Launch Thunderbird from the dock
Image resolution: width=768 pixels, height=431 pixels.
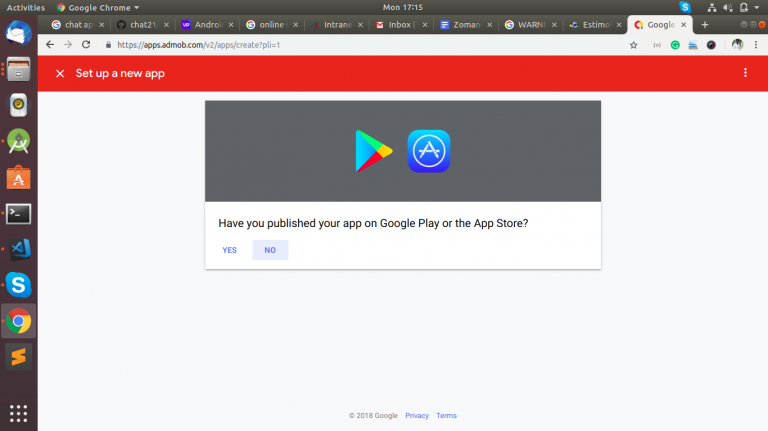click(x=19, y=33)
